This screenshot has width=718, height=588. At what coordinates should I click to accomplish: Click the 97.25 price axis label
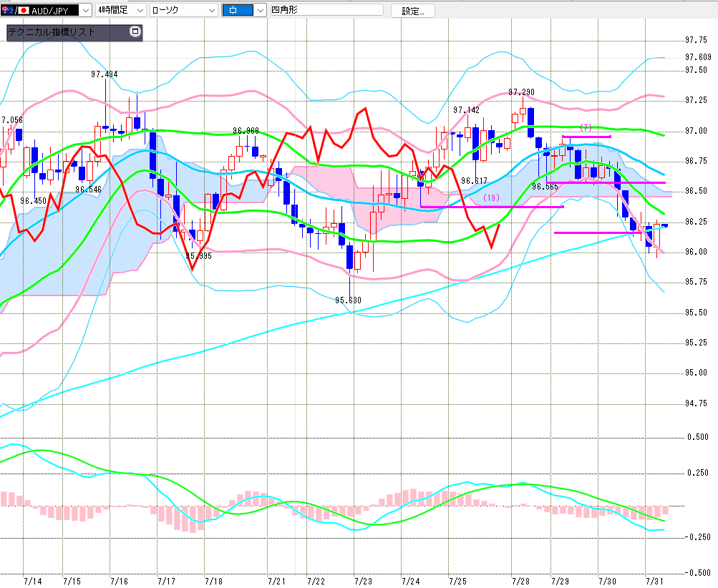point(696,100)
